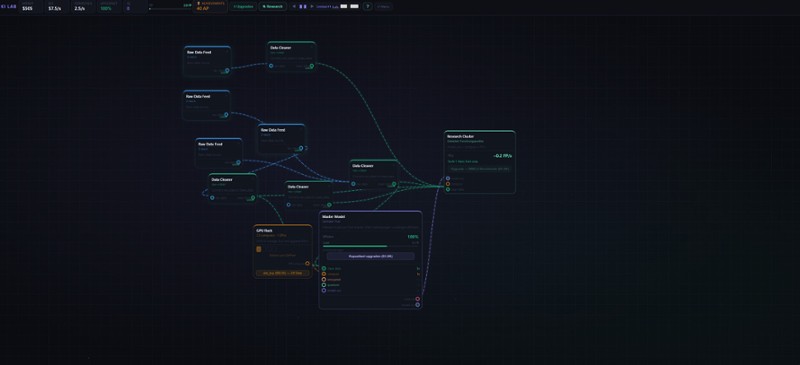The height and width of the screenshot is (365, 800).
Task: Select Data Cleaner just above Master Model
Action: (309, 195)
